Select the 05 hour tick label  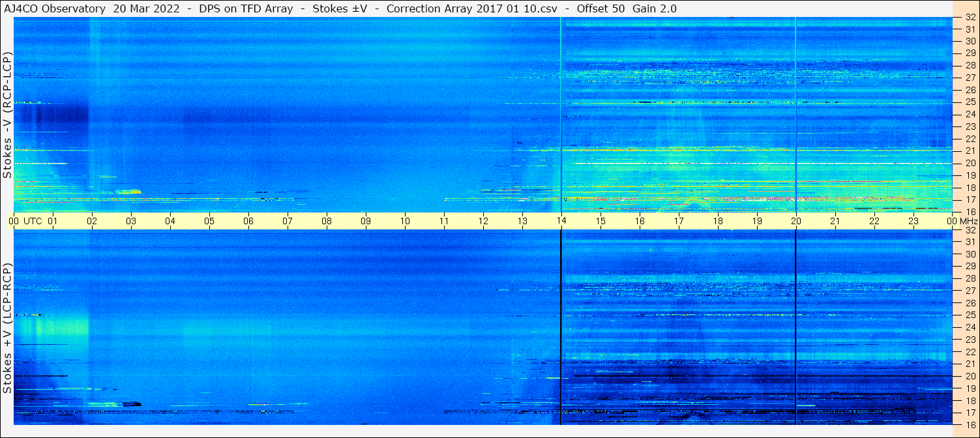tap(209, 221)
